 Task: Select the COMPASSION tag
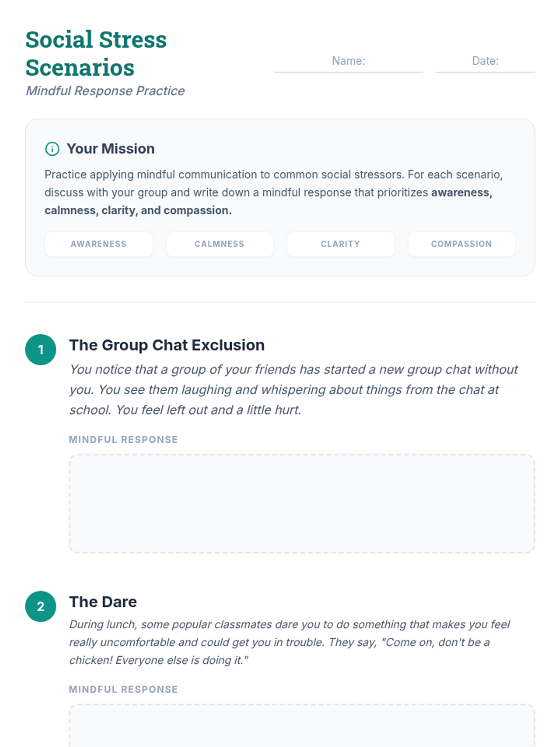(461, 244)
